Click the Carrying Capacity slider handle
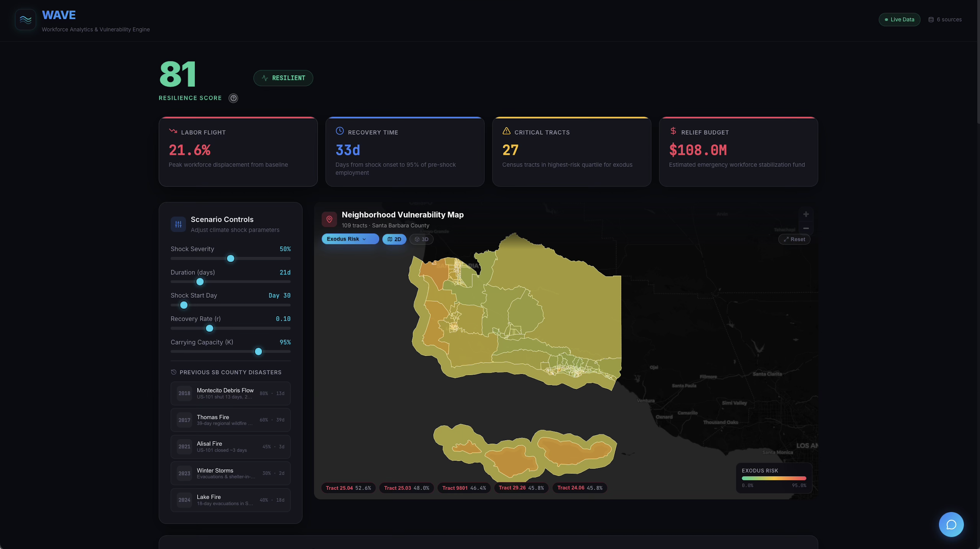 coord(258,352)
